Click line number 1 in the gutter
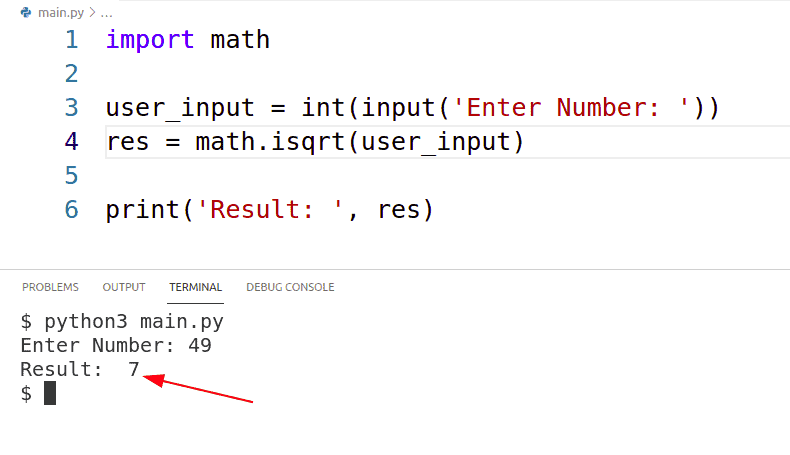790x455 pixels. tap(71, 40)
